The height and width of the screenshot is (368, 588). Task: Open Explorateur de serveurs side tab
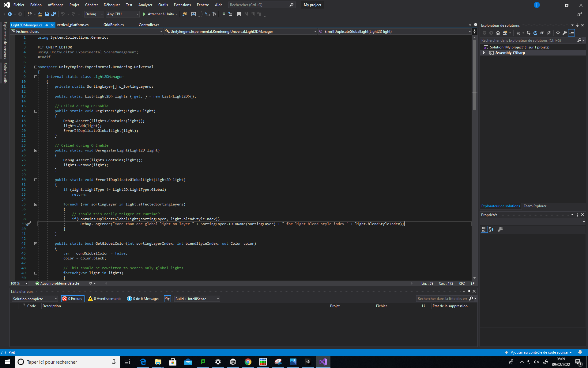[x=5, y=40]
